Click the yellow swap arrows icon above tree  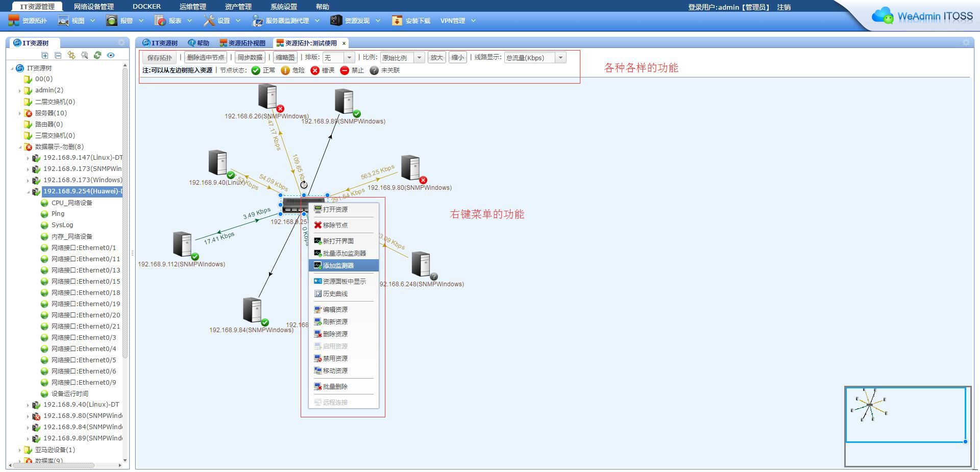pyautogui.click(x=71, y=55)
